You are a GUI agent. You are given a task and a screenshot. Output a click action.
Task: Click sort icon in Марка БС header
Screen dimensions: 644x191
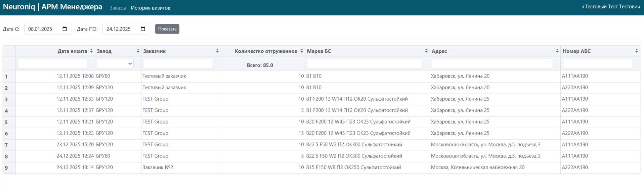click(426, 51)
